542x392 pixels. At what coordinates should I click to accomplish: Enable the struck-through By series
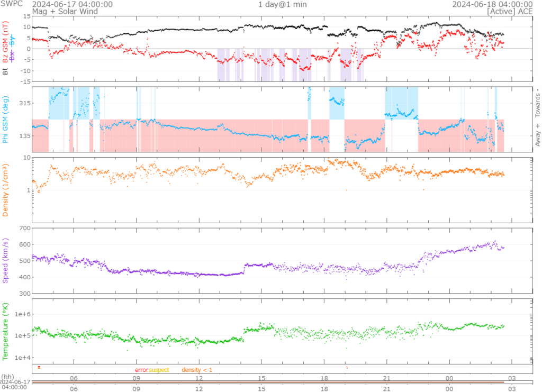(x=13, y=41)
